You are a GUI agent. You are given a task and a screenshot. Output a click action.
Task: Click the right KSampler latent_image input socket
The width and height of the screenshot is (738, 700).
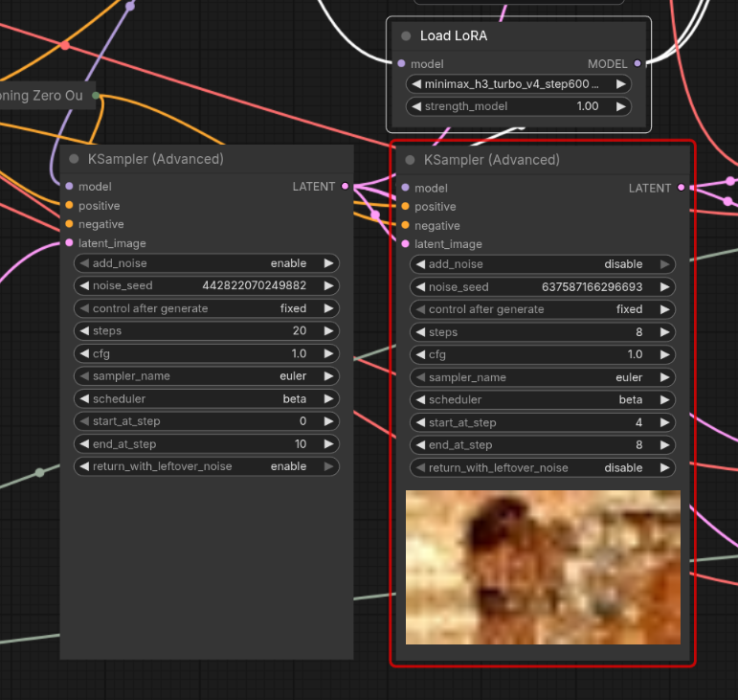coord(405,244)
